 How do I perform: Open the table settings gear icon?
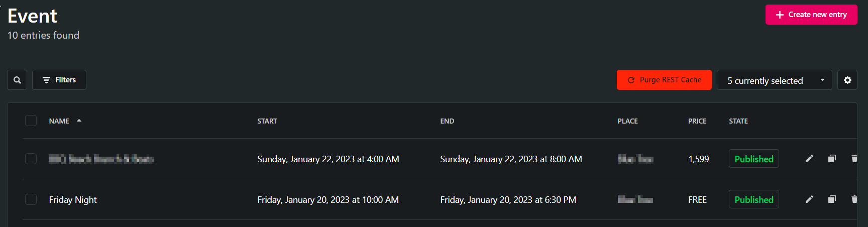point(847,80)
